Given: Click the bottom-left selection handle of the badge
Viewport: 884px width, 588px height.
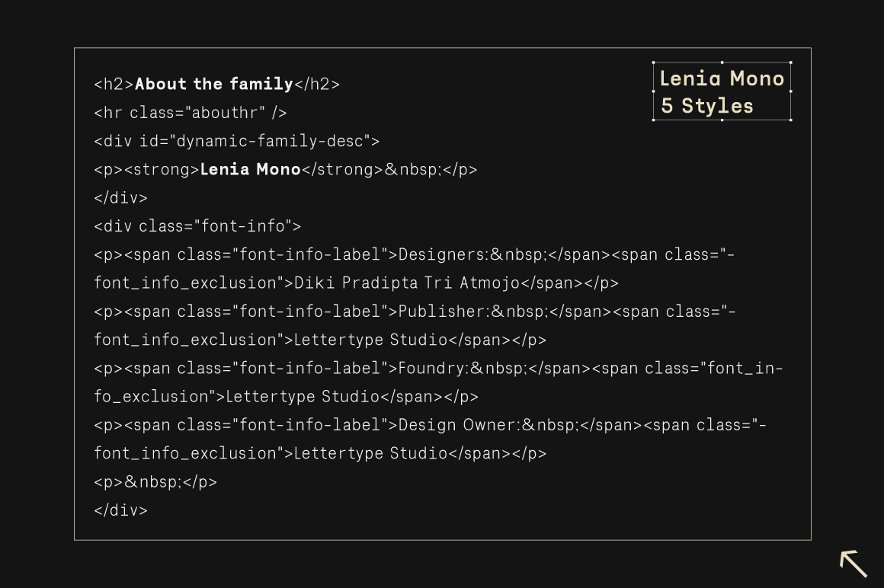Looking at the screenshot, I should point(653,120).
